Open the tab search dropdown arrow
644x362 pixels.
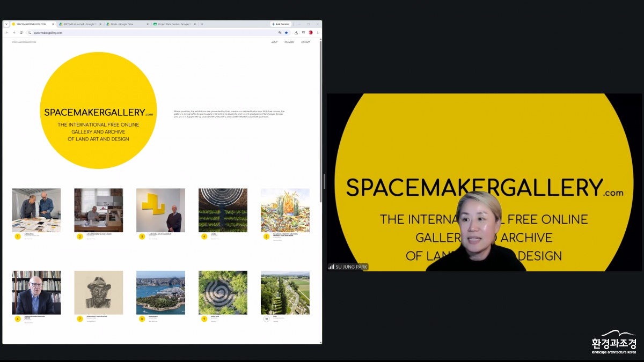click(x=6, y=24)
